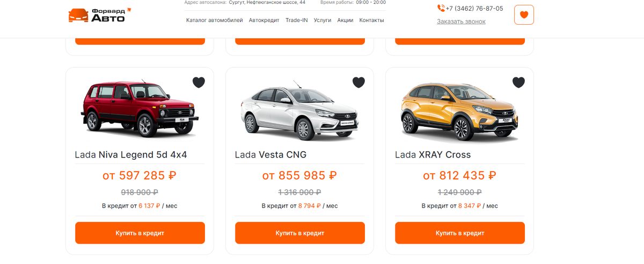This screenshot has height=264, width=644.
Task: Toggle the heart on the Lada Vesta CNG card
Action: (x=358, y=82)
